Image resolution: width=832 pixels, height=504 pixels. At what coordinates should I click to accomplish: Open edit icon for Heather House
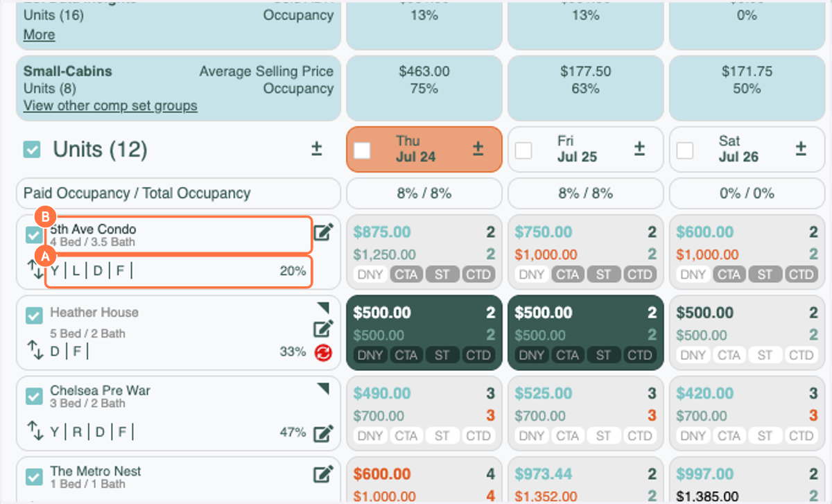(322, 329)
